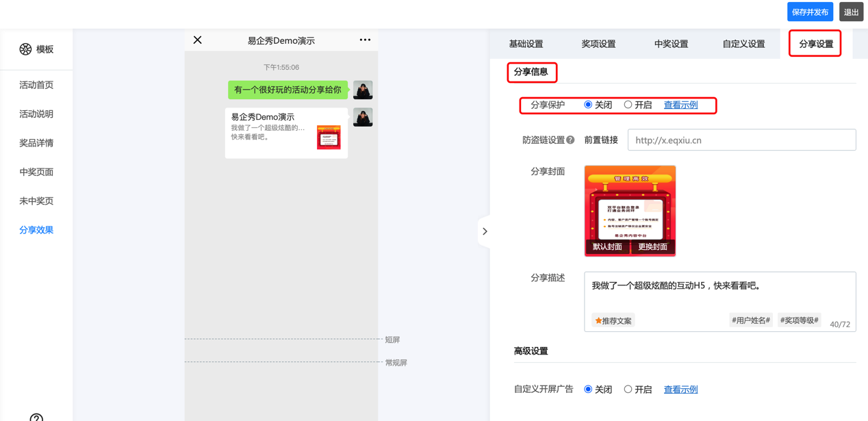Go to 中奖页面 in the sidebar
The height and width of the screenshot is (421, 868).
[x=36, y=172]
